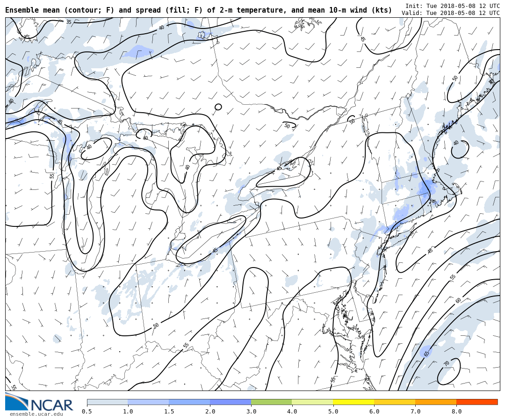This screenshot has height=420, width=505.
Task: Select the red above 8.0 swatch
Action: [477, 402]
